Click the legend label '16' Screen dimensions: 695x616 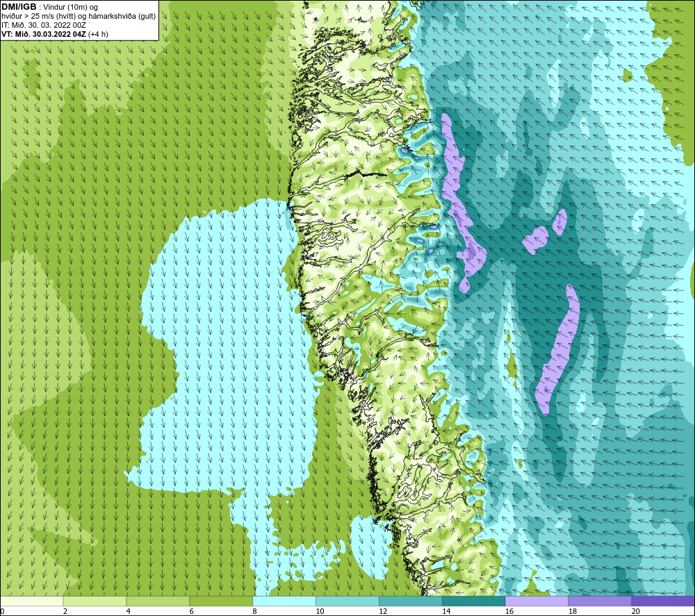click(x=509, y=611)
